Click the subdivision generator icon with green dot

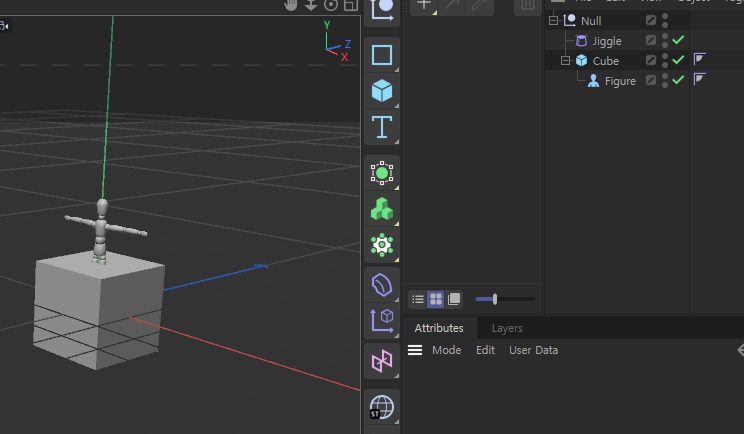coord(382,173)
